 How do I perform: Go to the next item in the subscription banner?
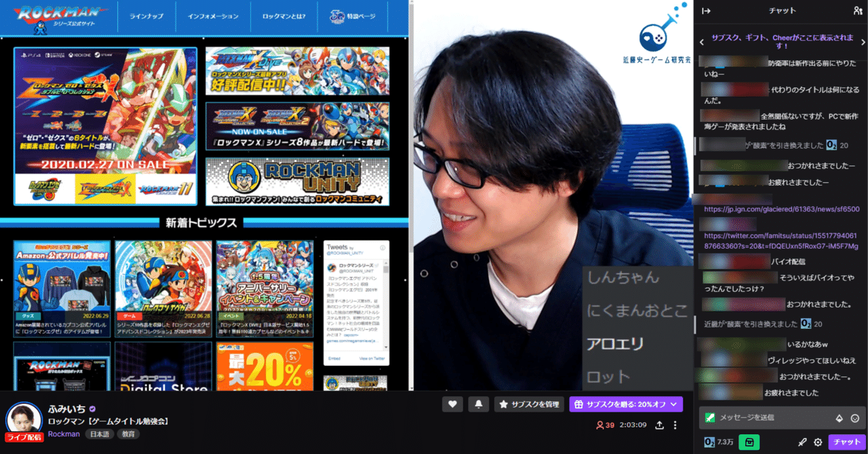pyautogui.click(x=863, y=42)
